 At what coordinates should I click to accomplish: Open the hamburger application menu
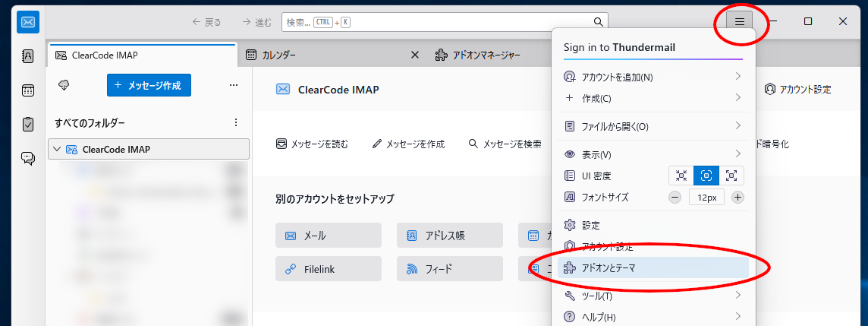(740, 22)
